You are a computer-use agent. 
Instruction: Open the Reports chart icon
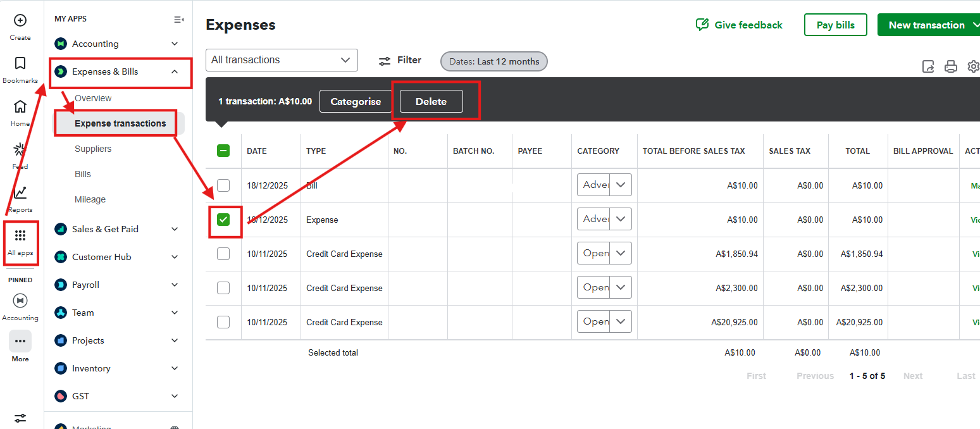[x=20, y=192]
